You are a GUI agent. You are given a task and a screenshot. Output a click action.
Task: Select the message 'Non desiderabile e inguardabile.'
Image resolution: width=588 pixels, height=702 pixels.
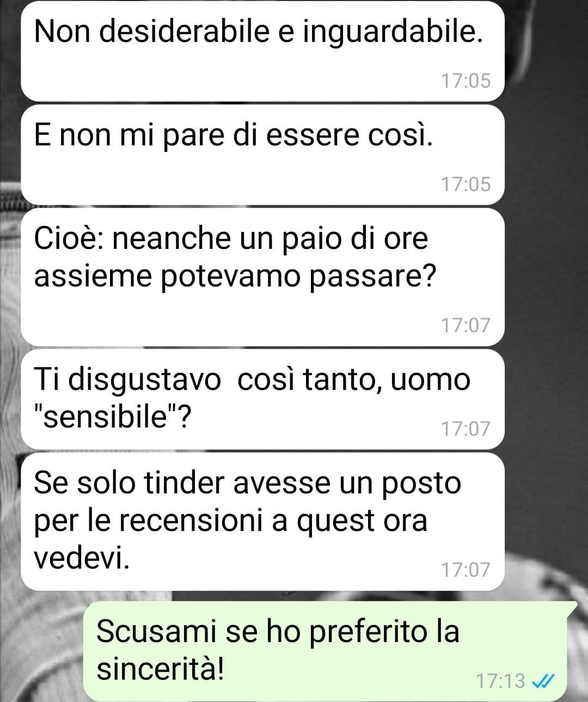tap(263, 51)
